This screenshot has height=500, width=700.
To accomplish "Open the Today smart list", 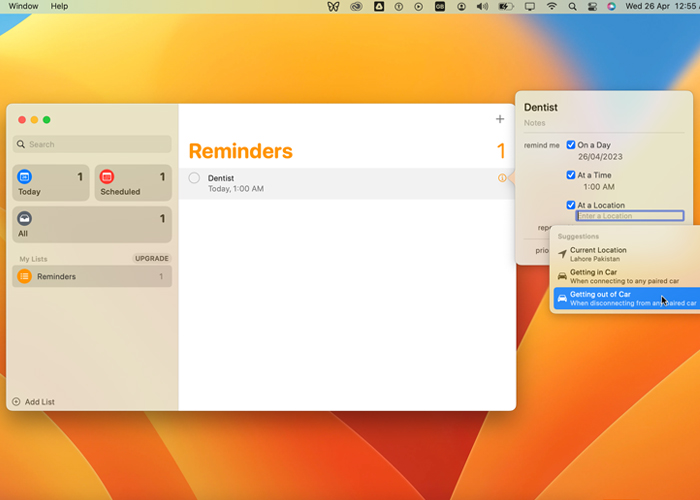I will [50, 183].
